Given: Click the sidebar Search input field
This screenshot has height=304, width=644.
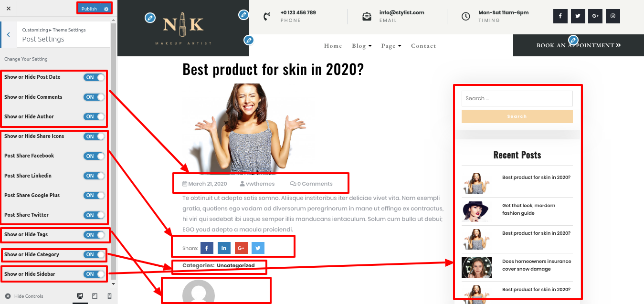Looking at the screenshot, I should point(517,98).
